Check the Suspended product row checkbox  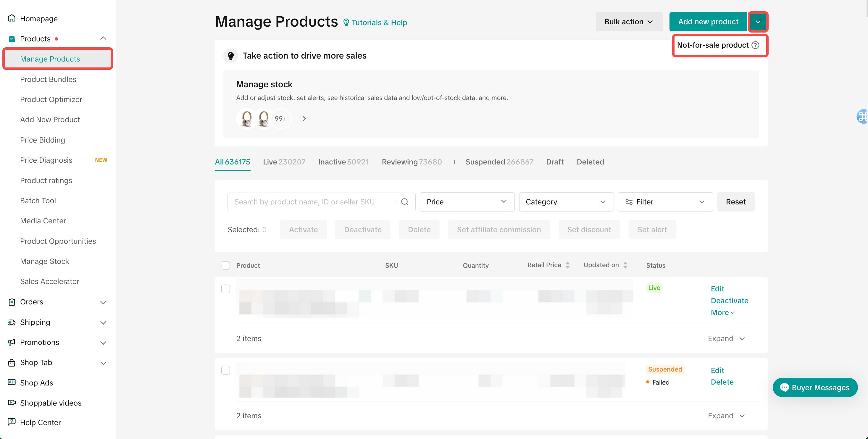(226, 370)
